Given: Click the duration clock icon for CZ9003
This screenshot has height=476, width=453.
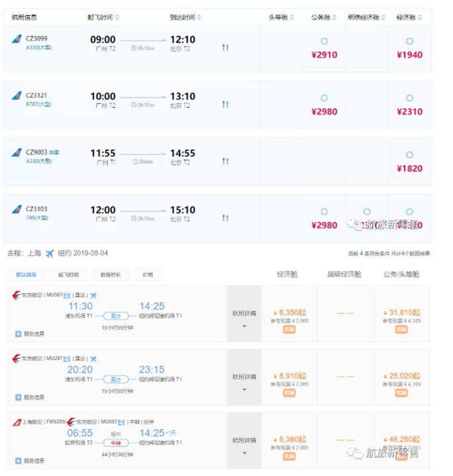Looking at the screenshot, I should click(x=135, y=162).
